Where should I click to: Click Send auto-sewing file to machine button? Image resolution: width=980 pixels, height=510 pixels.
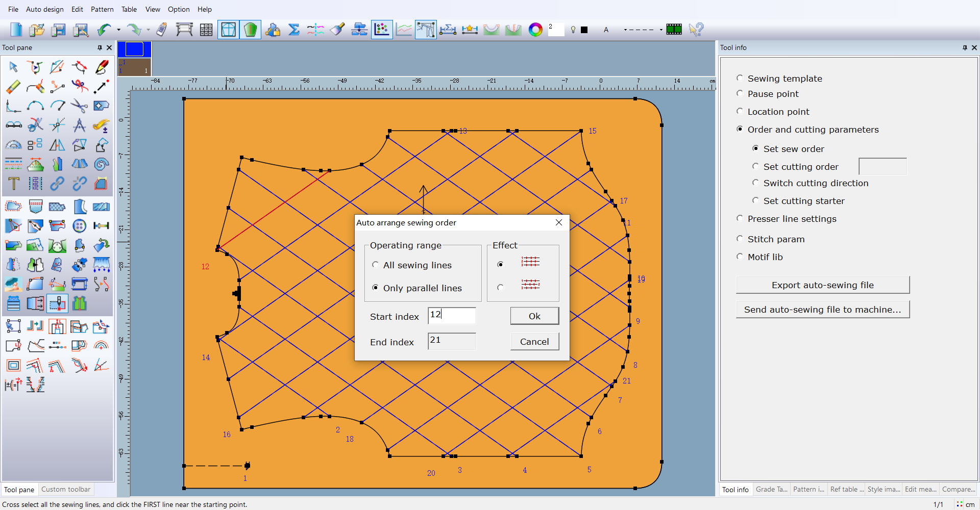coord(822,309)
